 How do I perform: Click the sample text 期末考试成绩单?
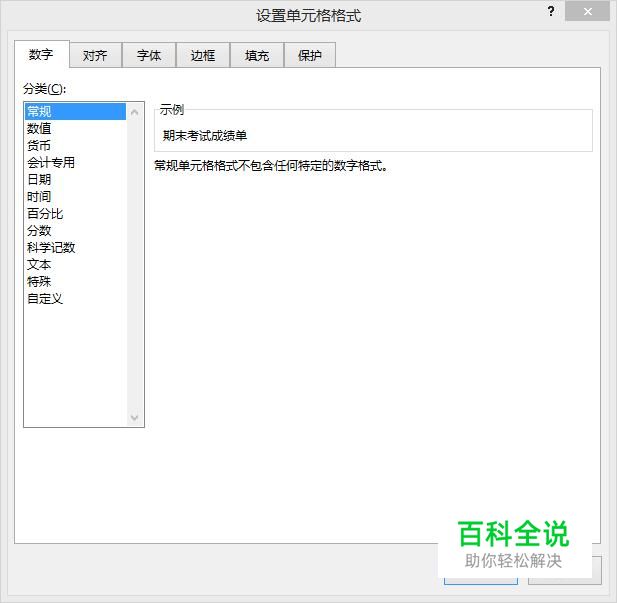pos(205,136)
